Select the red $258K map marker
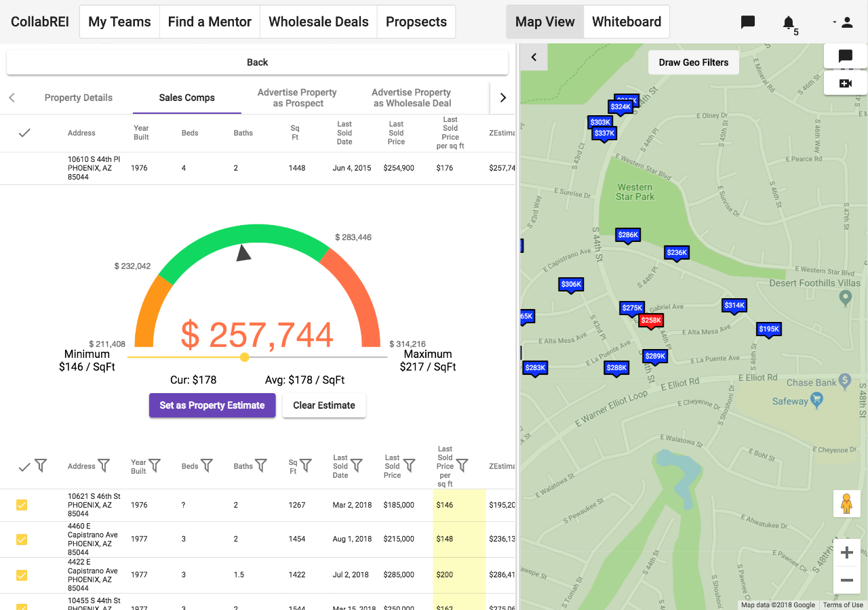 click(x=650, y=320)
